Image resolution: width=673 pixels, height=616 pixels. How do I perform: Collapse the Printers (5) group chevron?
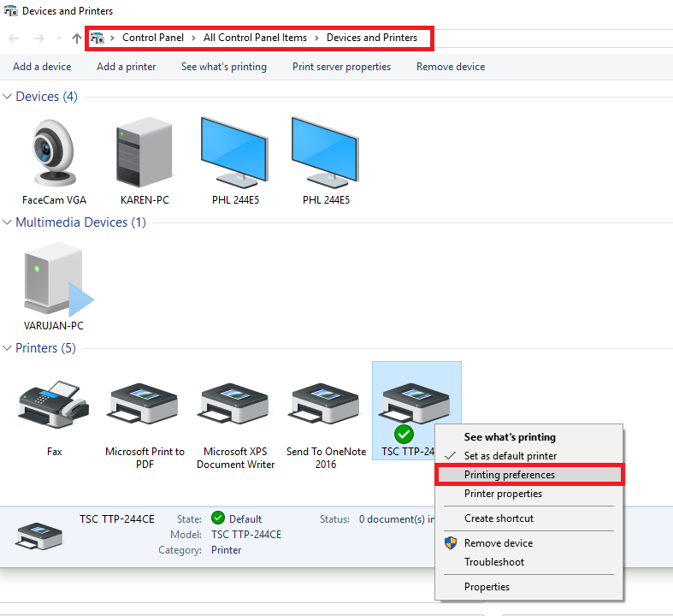[7, 348]
